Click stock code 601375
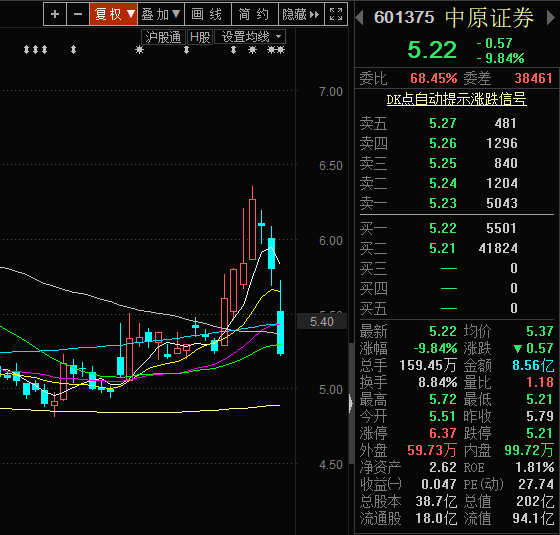The width and height of the screenshot is (560, 535). coord(404,18)
